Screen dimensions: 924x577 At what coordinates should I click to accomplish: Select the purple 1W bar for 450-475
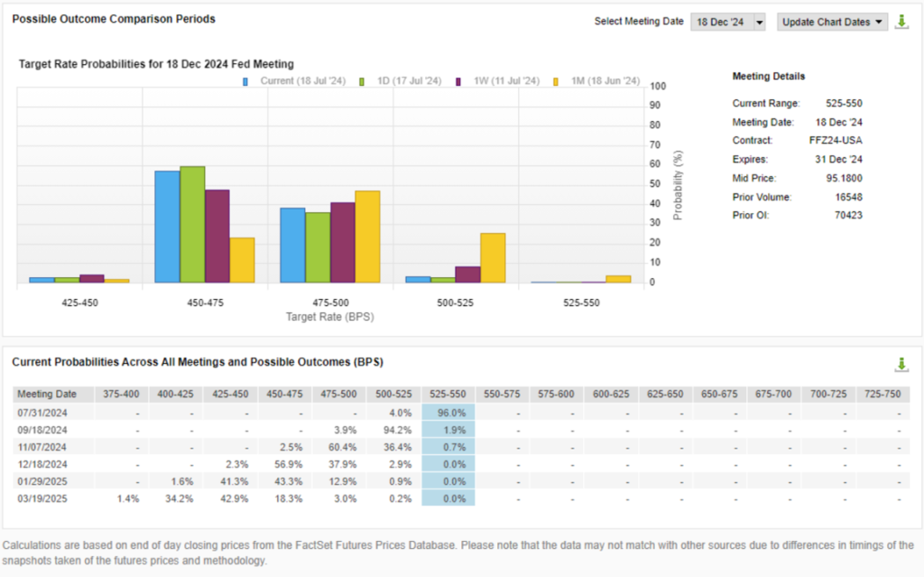[x=217, y=236]
